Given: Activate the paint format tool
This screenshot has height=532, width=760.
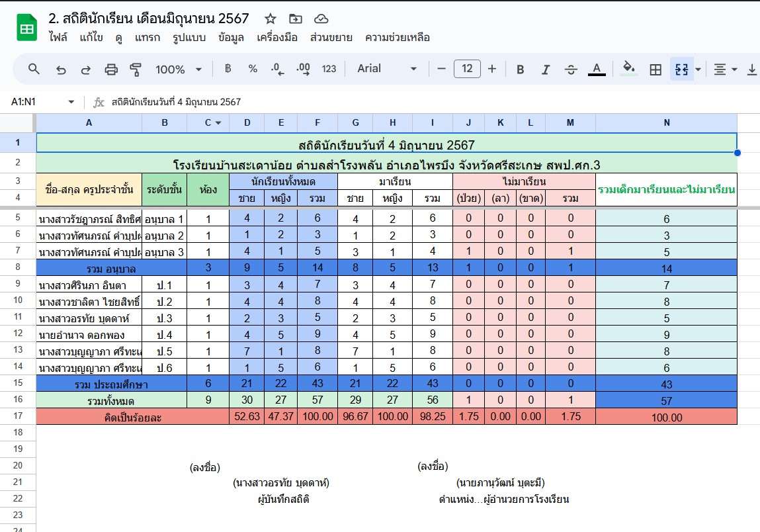Looking at the screenshot, I should coord(136,69).
